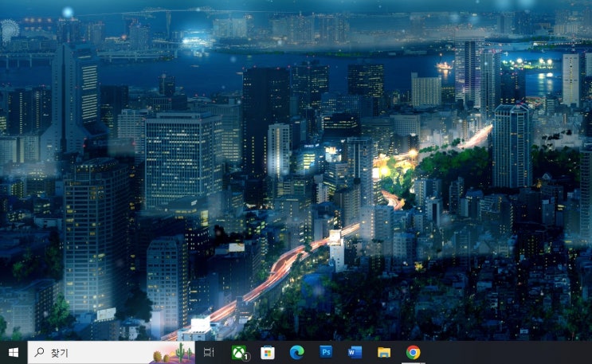The width and height of the screenshot is (592, 364).
Task: Launch the Xbox app from taskbar
Action: [239, 352]
